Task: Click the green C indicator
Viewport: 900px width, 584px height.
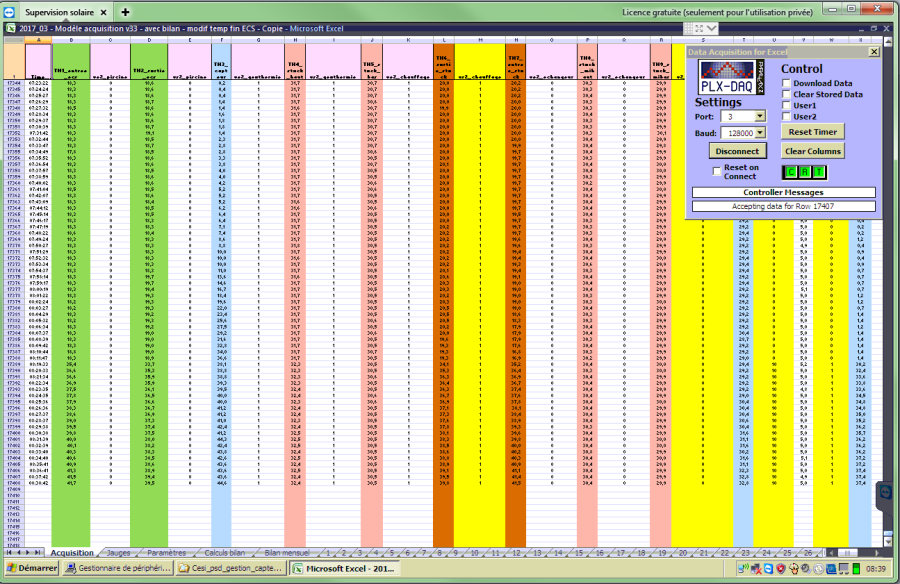Action: tap(792, 172)
